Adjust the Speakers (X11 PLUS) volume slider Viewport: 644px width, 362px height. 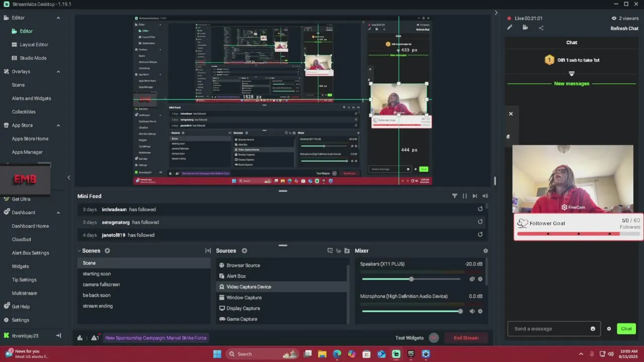[411, 279]
